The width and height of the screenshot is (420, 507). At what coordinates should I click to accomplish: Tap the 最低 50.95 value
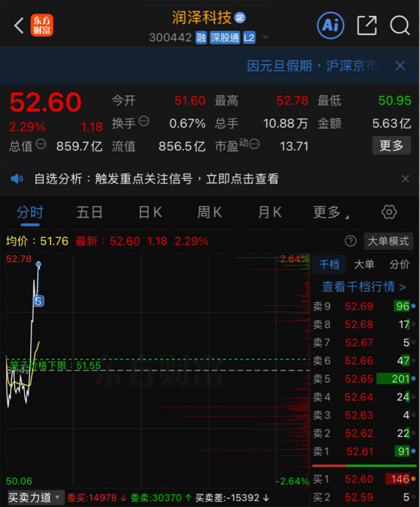395,101
